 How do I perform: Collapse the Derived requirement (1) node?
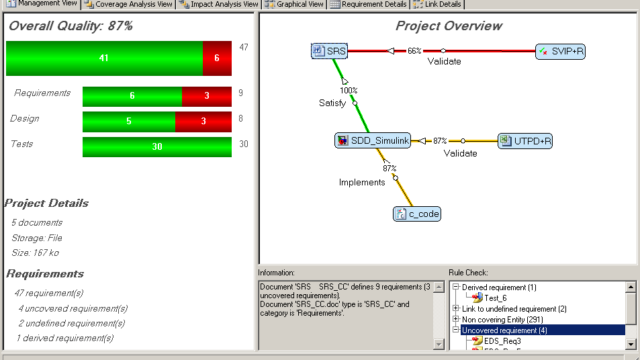click(456, 287)
